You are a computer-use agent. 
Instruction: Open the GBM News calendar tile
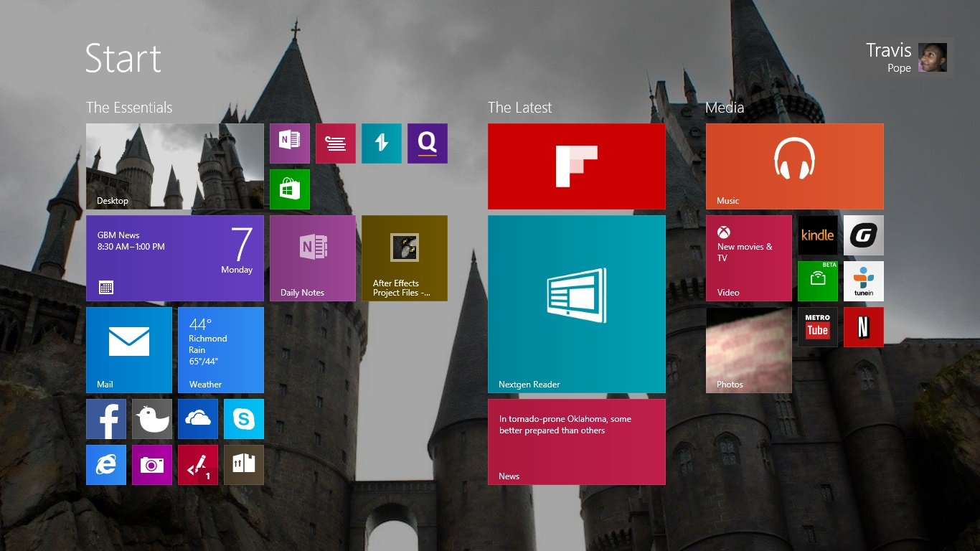175,258
